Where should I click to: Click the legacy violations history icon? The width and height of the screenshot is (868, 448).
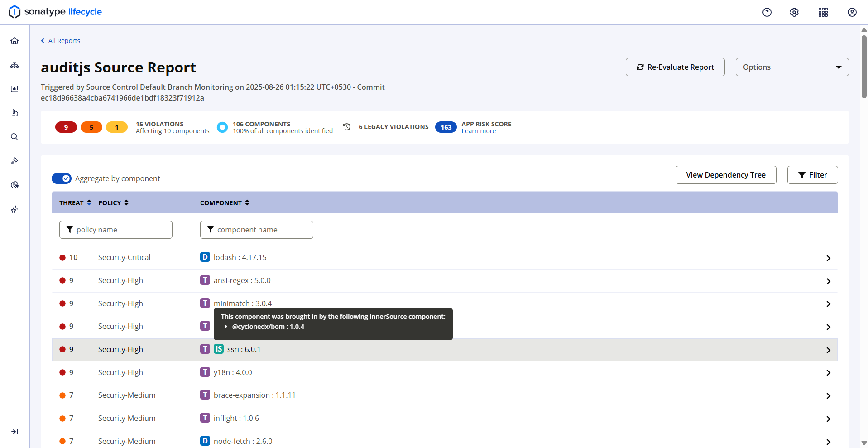point(347,127)
